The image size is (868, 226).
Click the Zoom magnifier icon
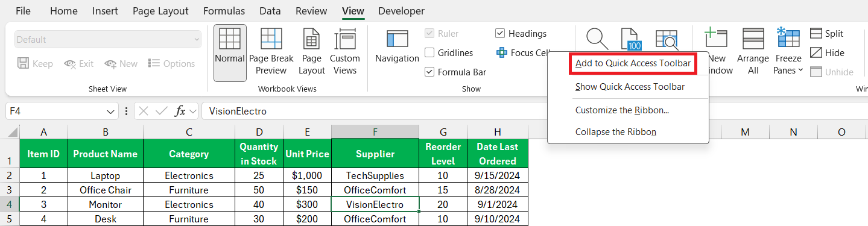(x=597, y=39)
